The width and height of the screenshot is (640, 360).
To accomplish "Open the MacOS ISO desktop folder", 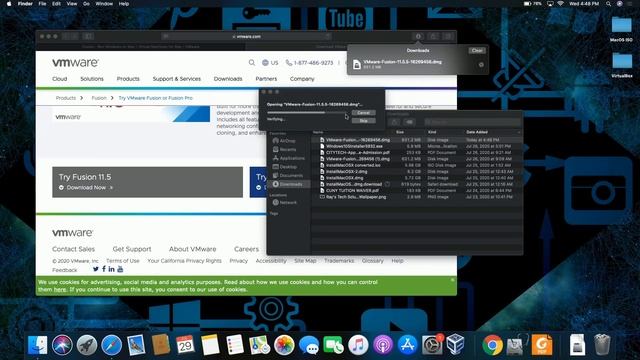I will tap(622, 29).
